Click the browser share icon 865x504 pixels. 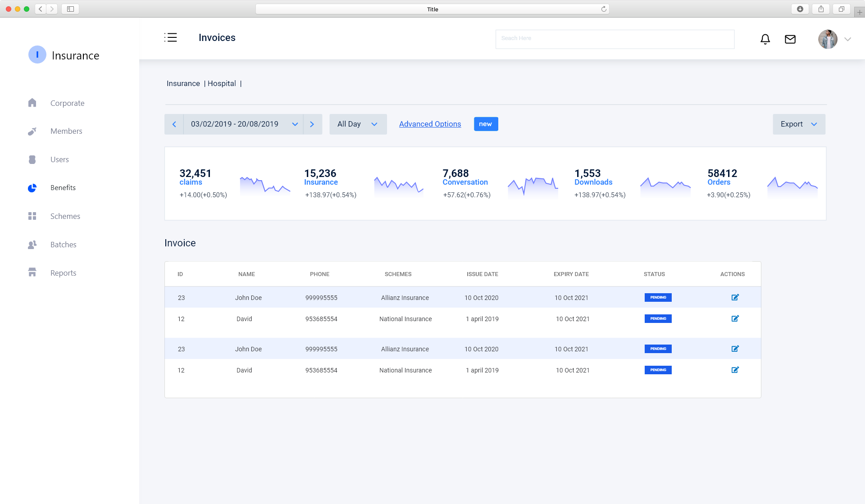[821, 9]
